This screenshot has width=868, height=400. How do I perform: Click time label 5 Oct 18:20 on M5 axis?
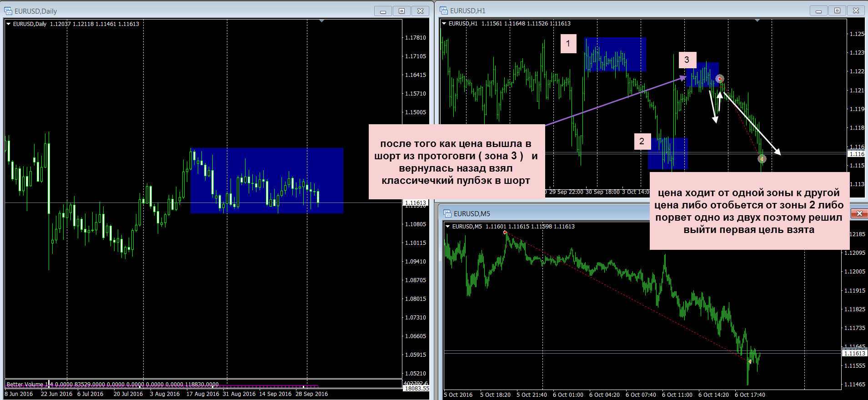(495, 395)
